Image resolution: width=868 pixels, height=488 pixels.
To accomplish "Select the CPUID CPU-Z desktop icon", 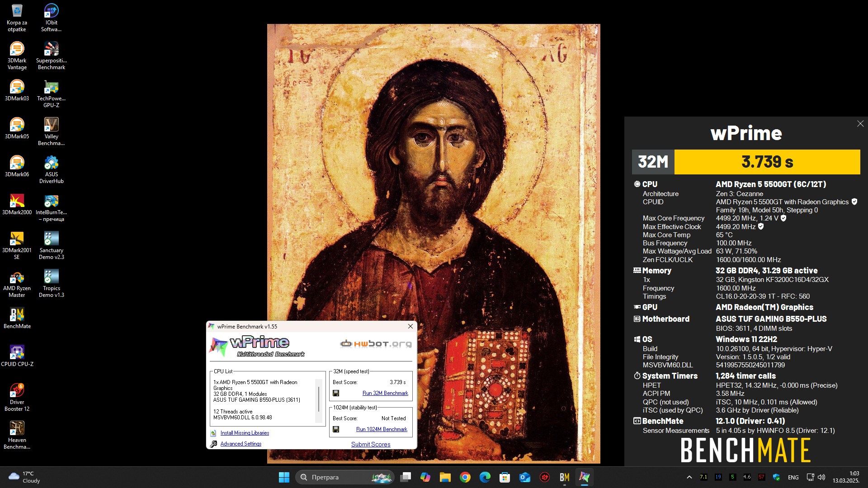I will 17,356.
